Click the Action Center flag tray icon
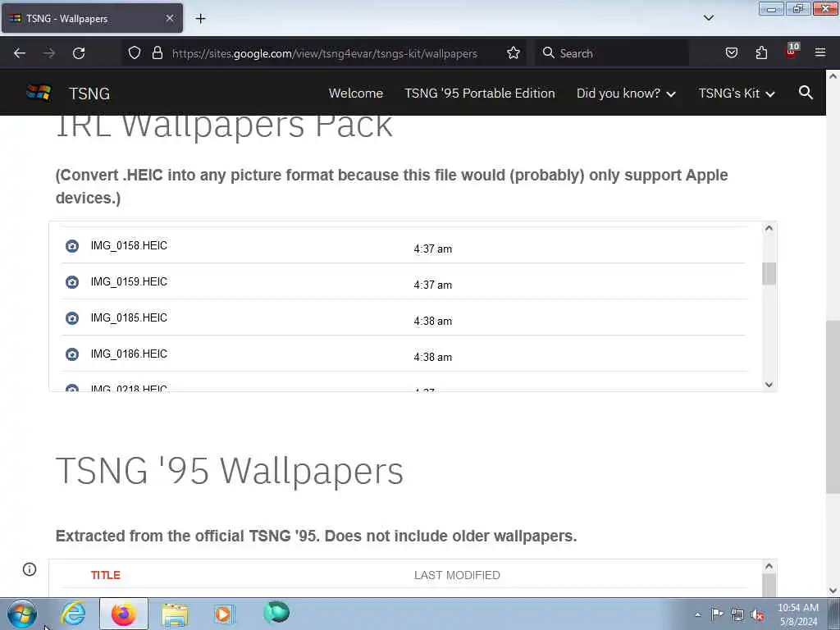Viewport: 840px width, 630px height. (x=716, y=614)
